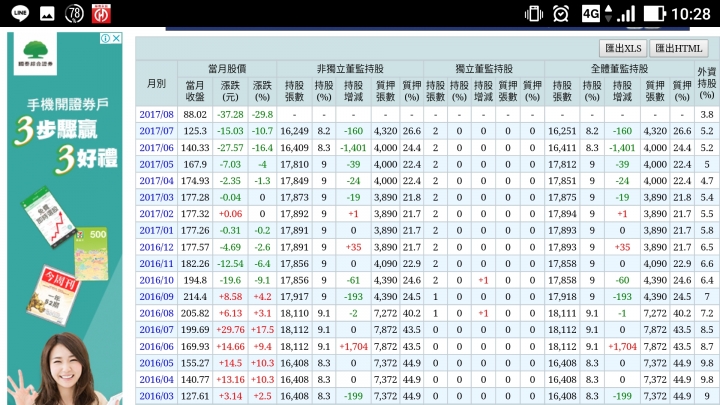This screenshot has width=720, height=405.
Task: Click the 獨立董監持股 group header
Action: (484, 69)
